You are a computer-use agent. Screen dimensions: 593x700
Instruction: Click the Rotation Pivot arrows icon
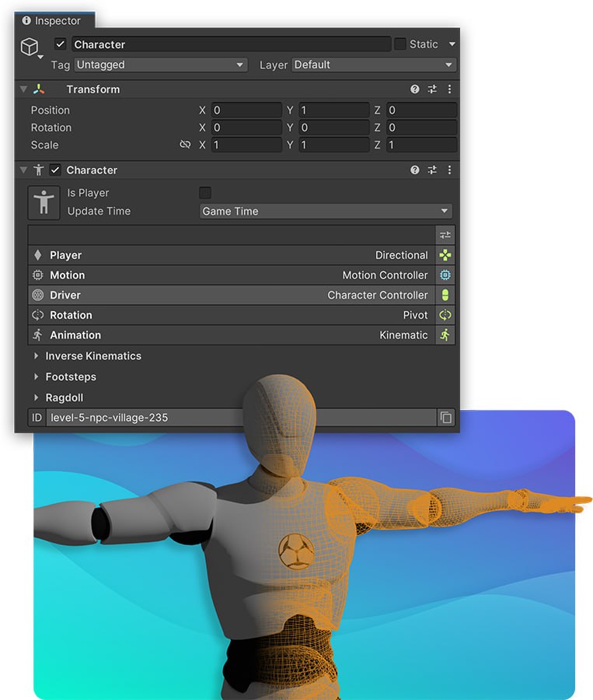[445, 316]
